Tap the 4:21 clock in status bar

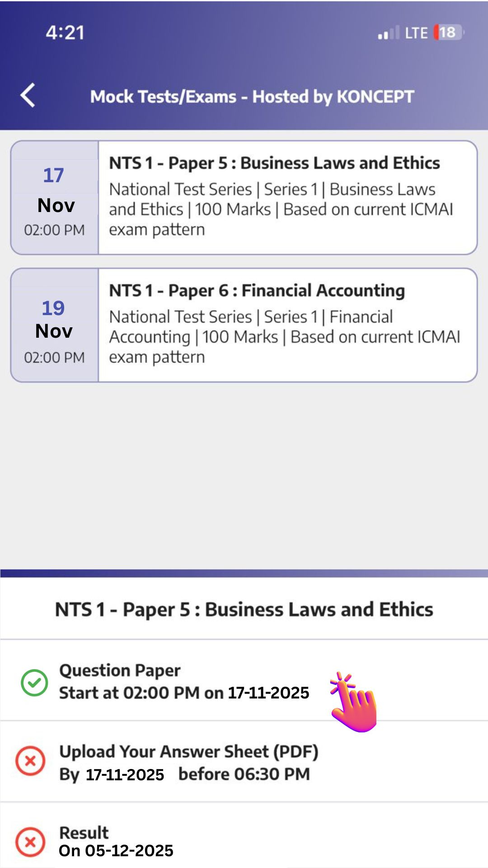point(65,33)
